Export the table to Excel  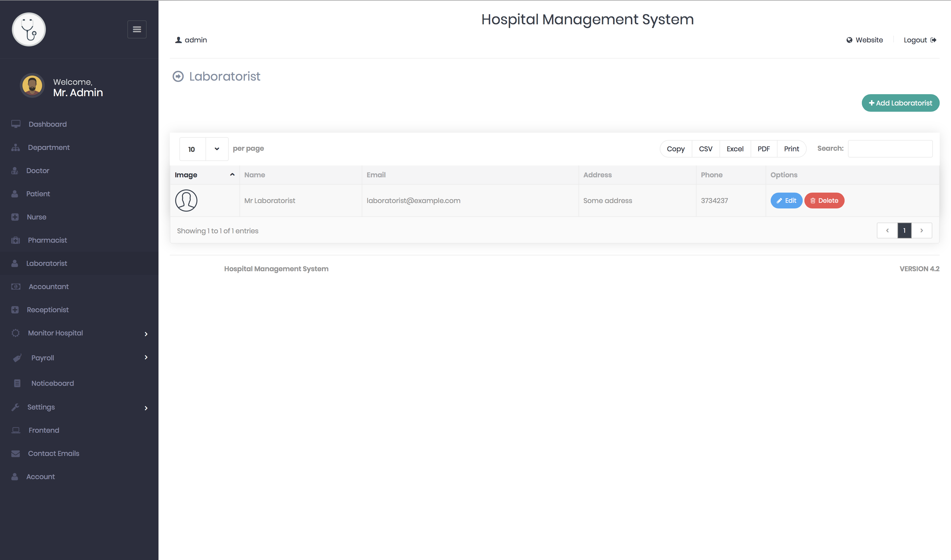tap(735, 149)
